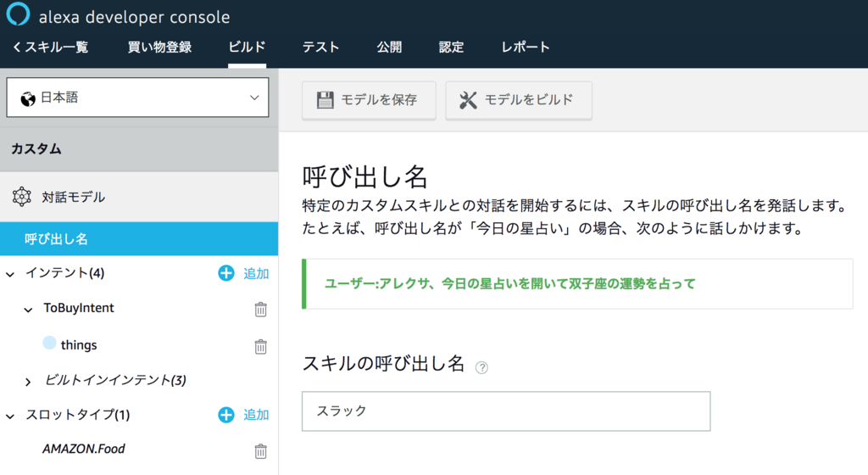Click the wrench tools build icon

(x=468, y=100)
